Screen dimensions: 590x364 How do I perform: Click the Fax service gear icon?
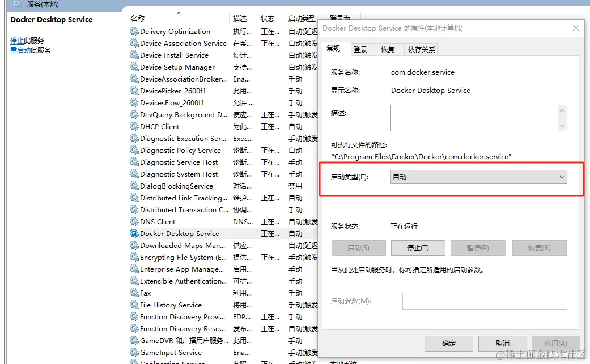pos(134,293)
